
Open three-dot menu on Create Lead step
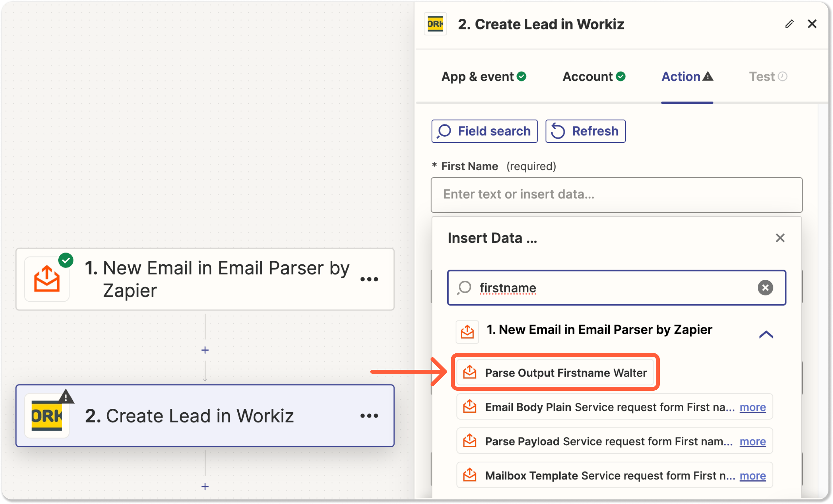(369, 416)
